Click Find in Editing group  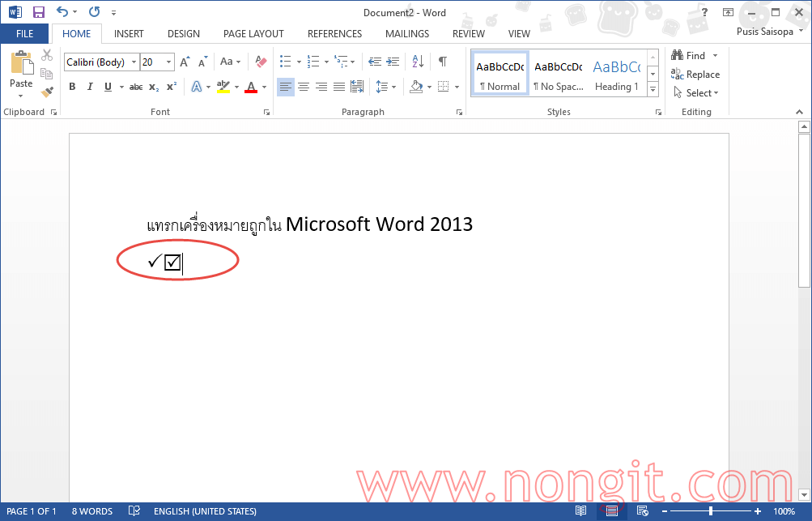(x=688, y=55)
